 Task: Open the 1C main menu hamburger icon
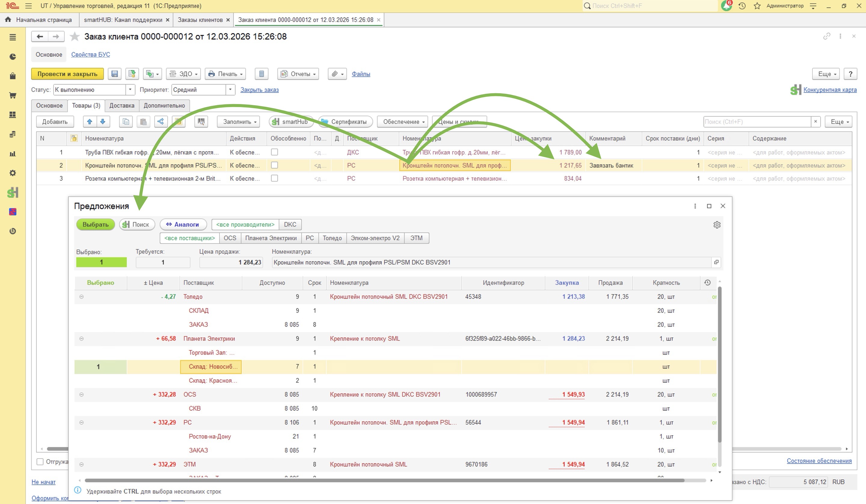tap(29, 6)
